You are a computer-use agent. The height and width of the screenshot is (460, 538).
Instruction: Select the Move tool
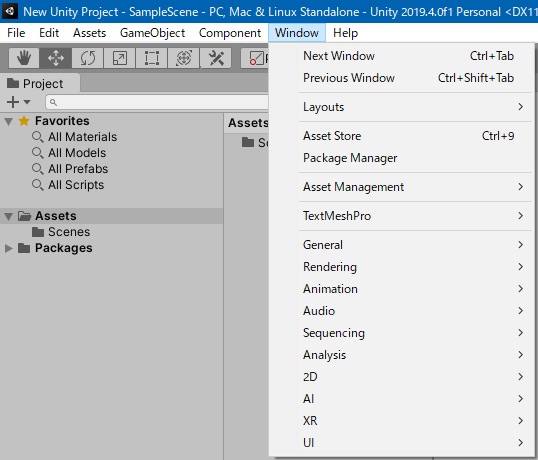(x=56, y=58)
